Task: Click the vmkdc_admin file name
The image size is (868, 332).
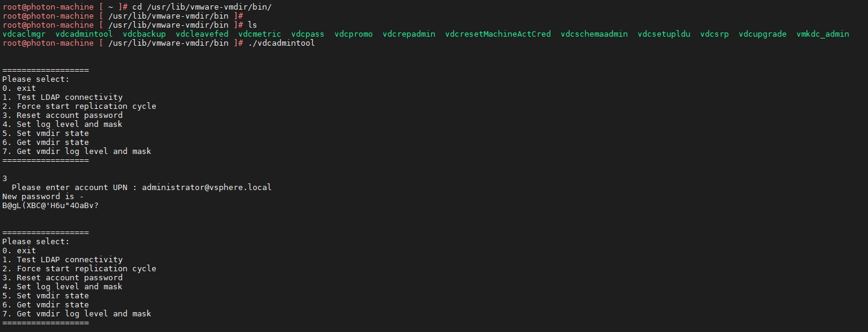Action: coord(822,34)
